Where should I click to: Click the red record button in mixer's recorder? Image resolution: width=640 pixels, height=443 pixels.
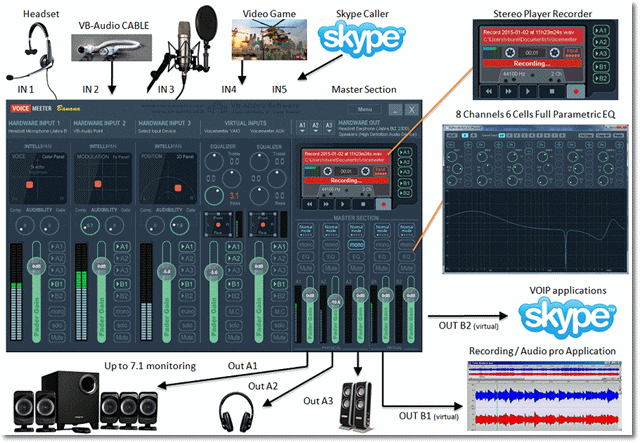383,204
